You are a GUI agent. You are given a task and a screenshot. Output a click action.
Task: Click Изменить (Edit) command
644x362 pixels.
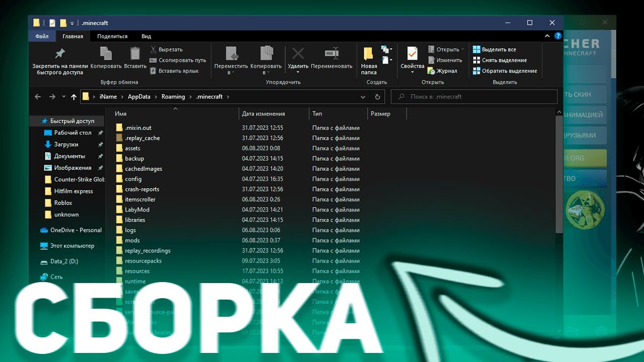[x=445, y=60]
